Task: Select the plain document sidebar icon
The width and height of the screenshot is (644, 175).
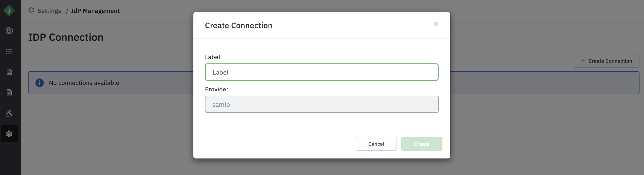Action: pyautogui.click(x=9, y=72)
